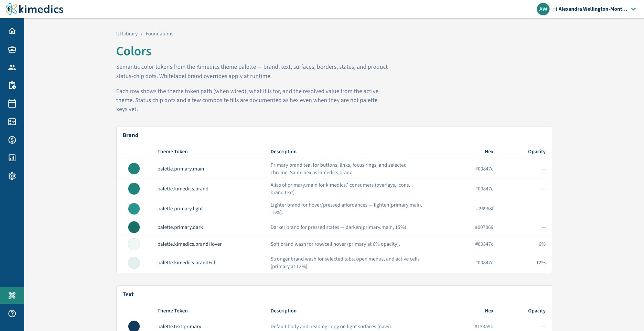Click the #26968f hex value
644x331 pixels.
point(485,209)
